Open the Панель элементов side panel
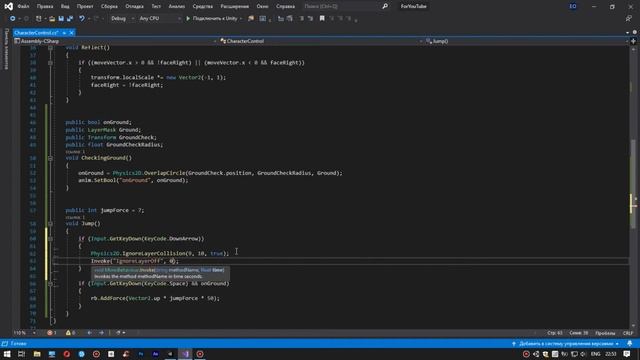This screenshot has width=640, height=360. 6,49
